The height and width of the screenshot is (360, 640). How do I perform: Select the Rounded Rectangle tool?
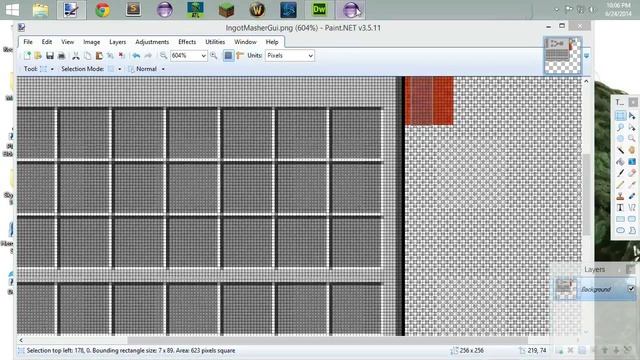point(632,219)
